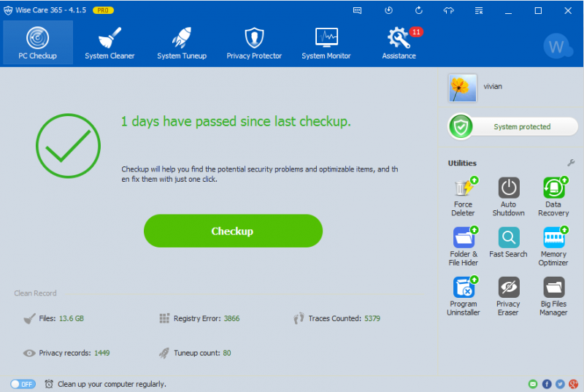The height and width of the screenshot is (392, 584).
Task: Go to Privacy Protector tab
Action: tap(254, 42)
